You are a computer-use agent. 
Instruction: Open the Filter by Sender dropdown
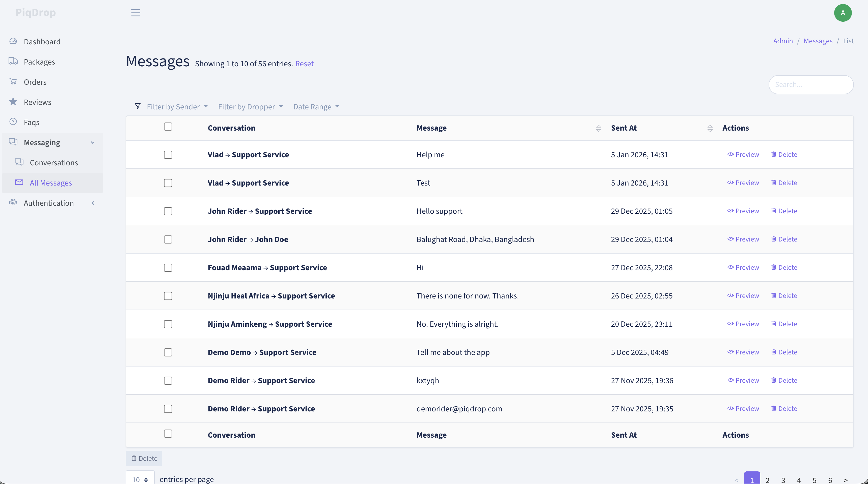pos(177,107)
